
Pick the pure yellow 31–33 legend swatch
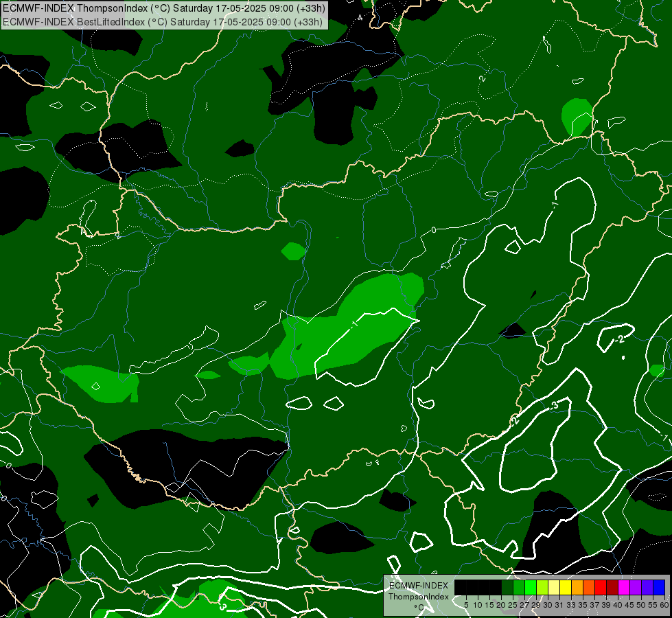[566, 587]
